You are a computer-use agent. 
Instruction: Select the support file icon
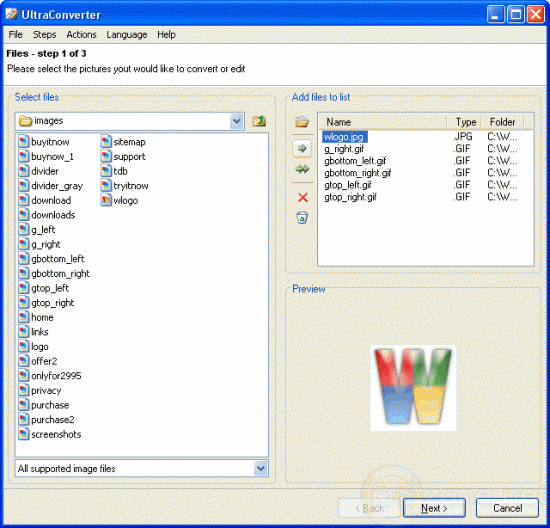tap(106, 156)
